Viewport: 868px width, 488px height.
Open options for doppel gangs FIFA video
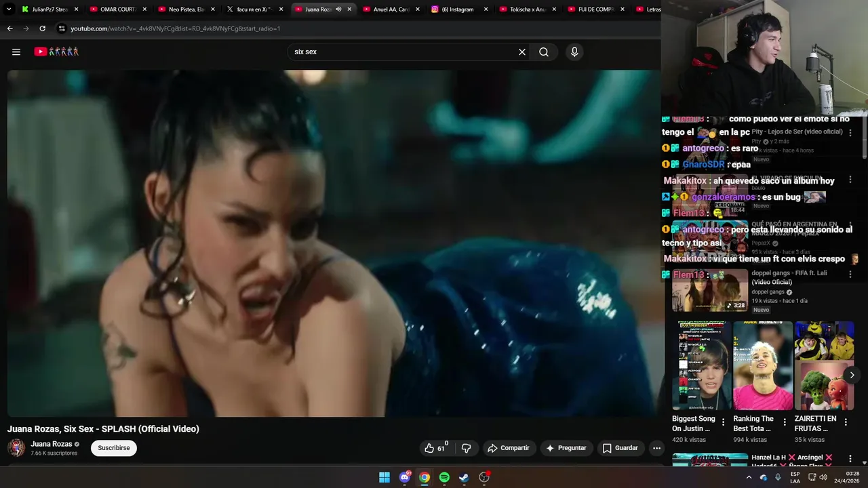pos(850,275)
